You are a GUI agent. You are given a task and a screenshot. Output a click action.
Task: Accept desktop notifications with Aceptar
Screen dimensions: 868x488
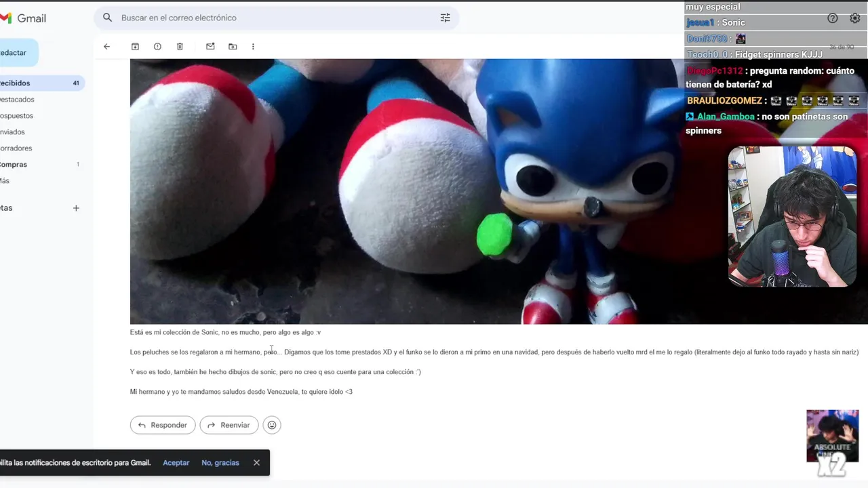point(176,462)
